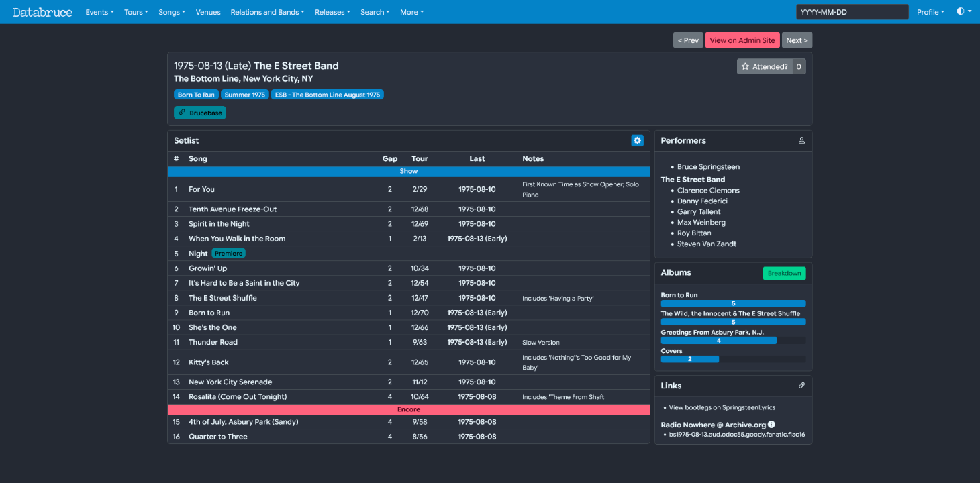Open the Thunder Road song link
The image size is (980, 483).
(213, 342)
